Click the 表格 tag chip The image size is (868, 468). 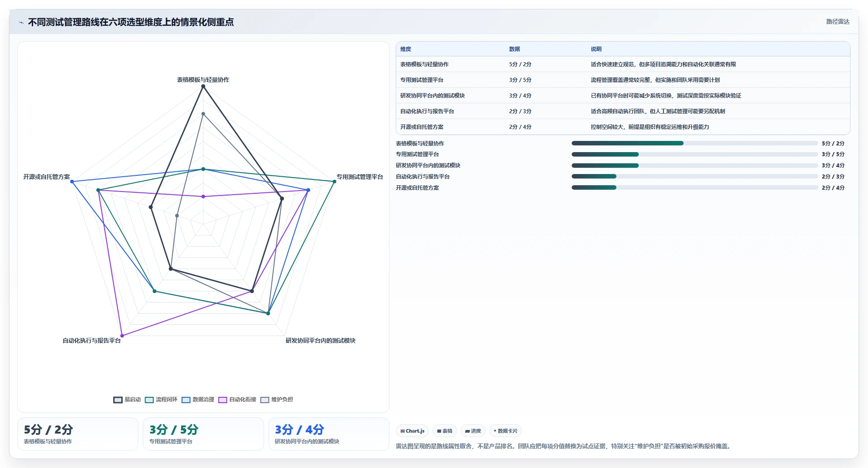coord(445,431)
